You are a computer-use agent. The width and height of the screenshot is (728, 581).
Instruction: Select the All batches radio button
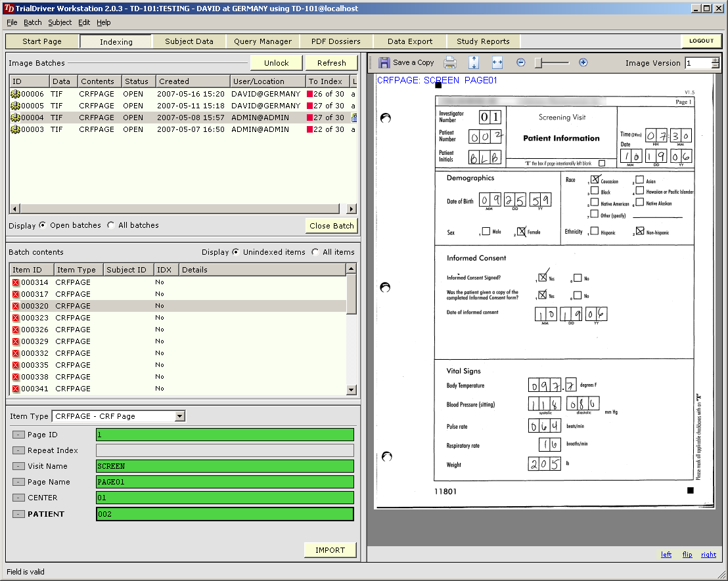pyautogui.click(x=111, y=225)
